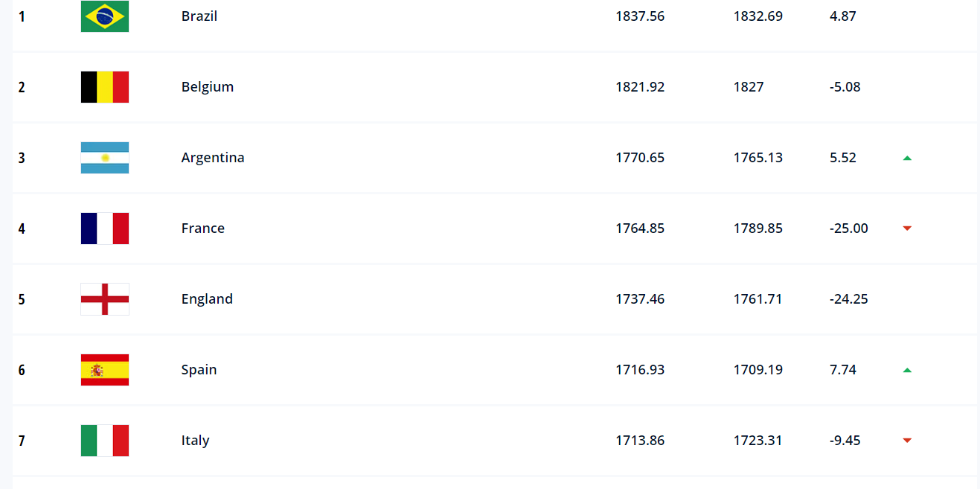The image size is (980, 489).
Task: Click Italy's red down arrow indicator
Action: tap(907, 441)
